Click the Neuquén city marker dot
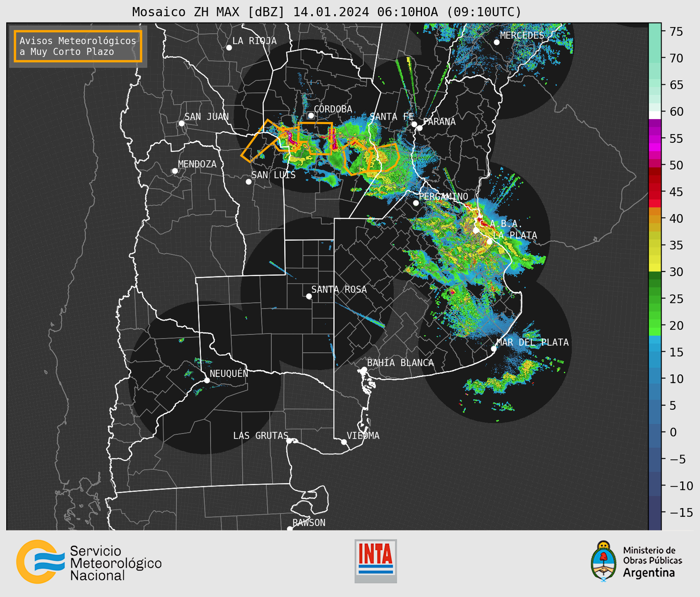This screenshot has width=700, height=597. (207, 380)
